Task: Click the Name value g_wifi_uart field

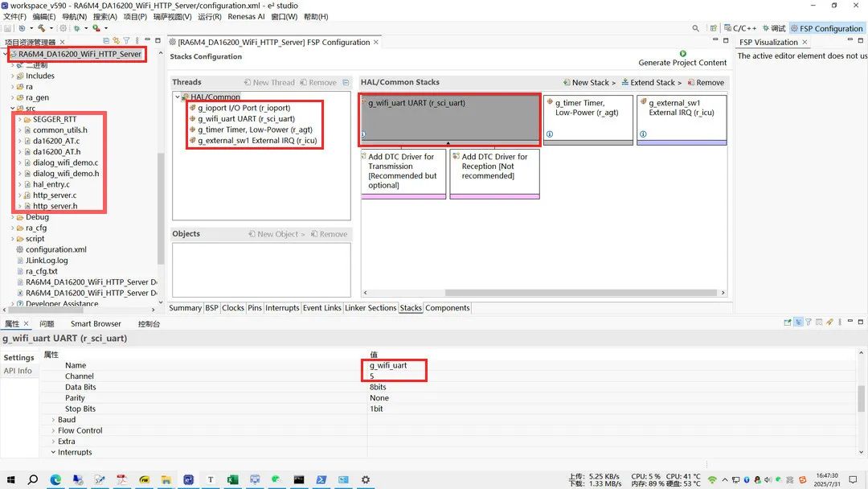Action: point(388,365)
